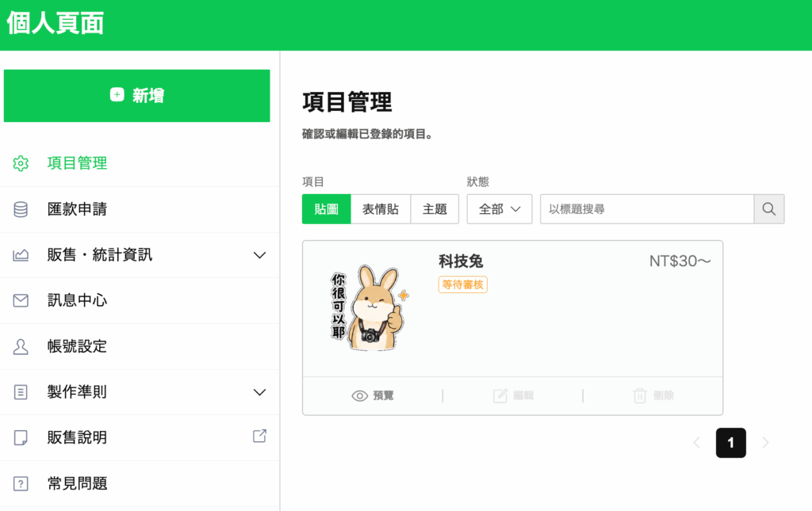Click the NT$30~ price
Image resolution: width=812 pixels, height=511 pixels.
(680, 261)
